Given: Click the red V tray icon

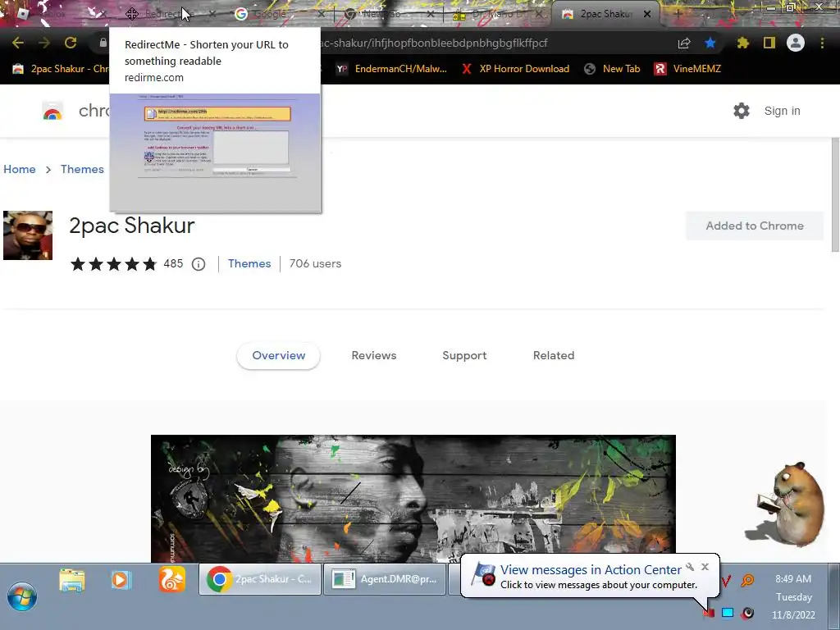Looking at the screenshot, I should point(726,580).
